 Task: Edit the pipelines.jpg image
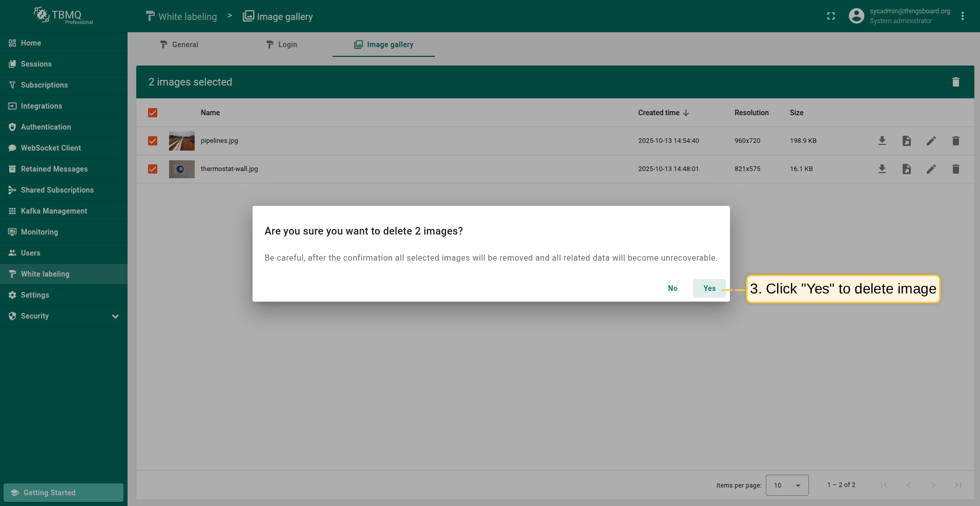point(931,141)
